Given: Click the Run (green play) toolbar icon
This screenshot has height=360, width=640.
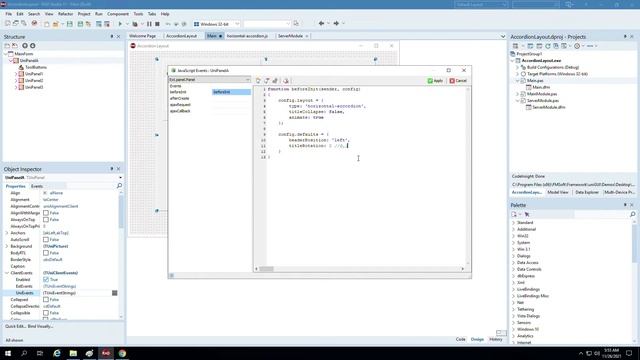Looking at the screenshot, I should tap(120, 24).
